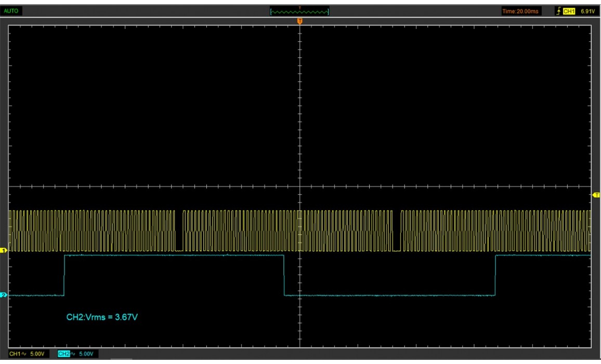Click the yellow trigger level marker on right edge
Image resolution: width=601 pixels, height=364 pixels.
(596, 194)
